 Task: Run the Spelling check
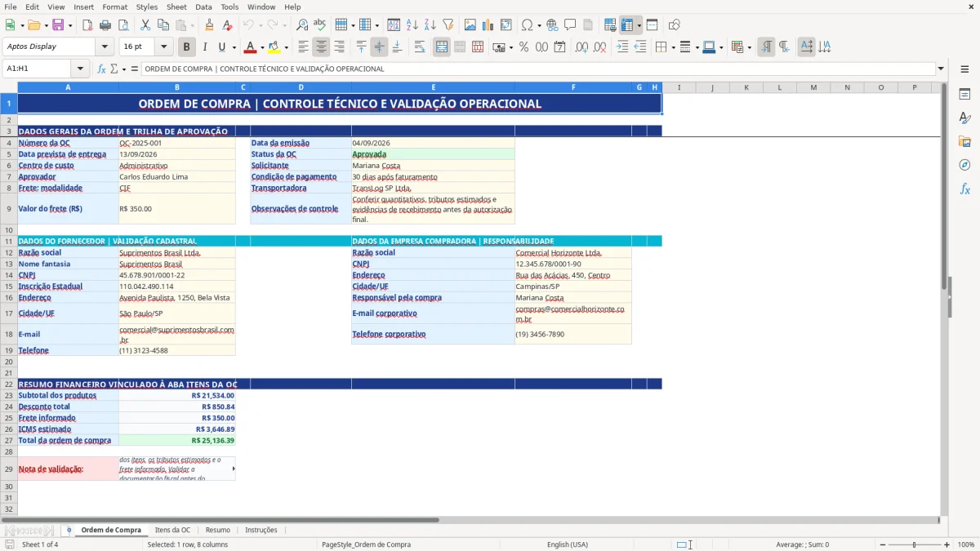[320, 25]
